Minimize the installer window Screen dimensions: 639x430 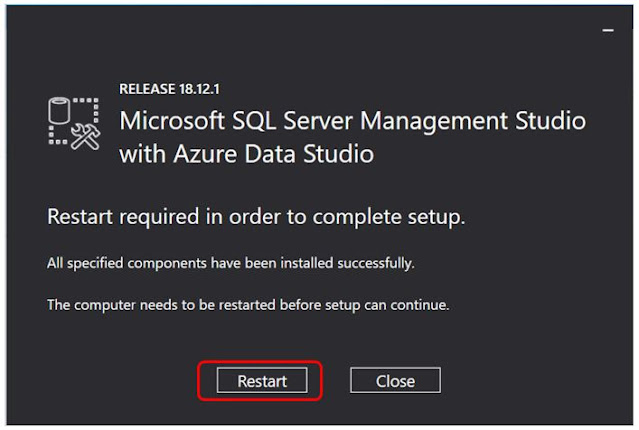click(x=608, y=31)
